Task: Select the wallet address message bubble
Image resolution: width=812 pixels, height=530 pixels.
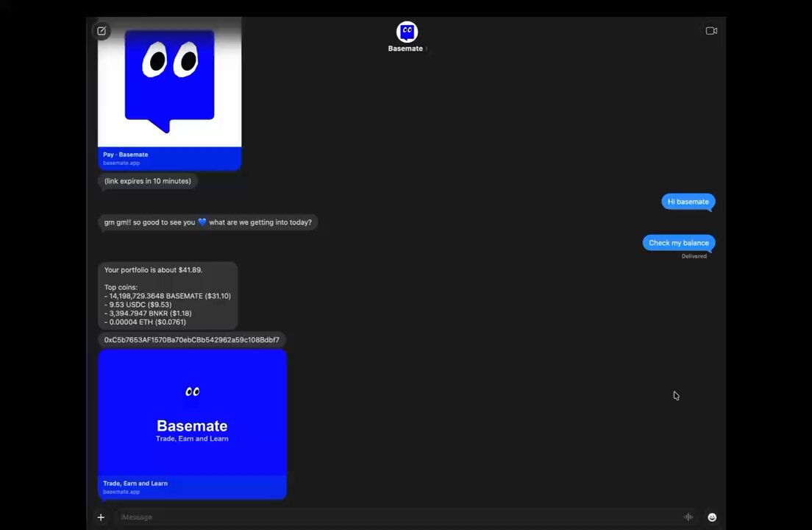Action: (192, 340)
